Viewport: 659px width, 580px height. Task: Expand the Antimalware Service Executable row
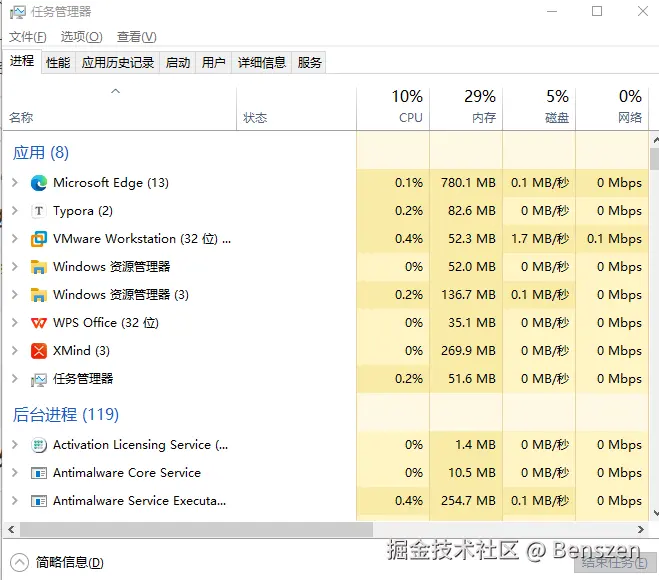[15, 500]
